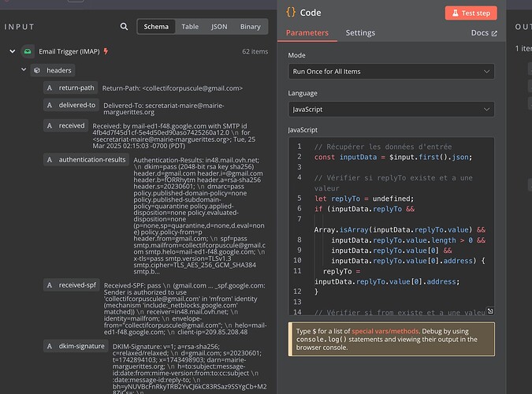The height and width of the screenshot is (394, 532).
Task: Switch input view to Table
Action: click(190, 27)
